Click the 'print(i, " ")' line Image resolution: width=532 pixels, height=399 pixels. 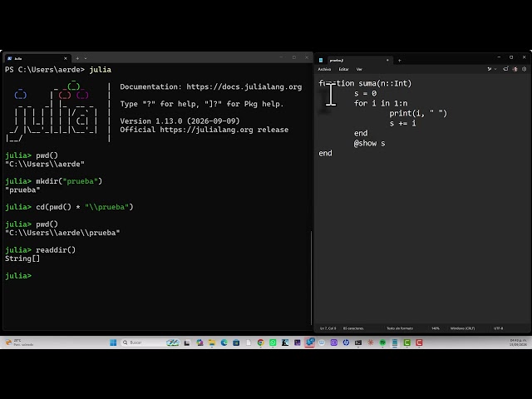tap(418, 113)
